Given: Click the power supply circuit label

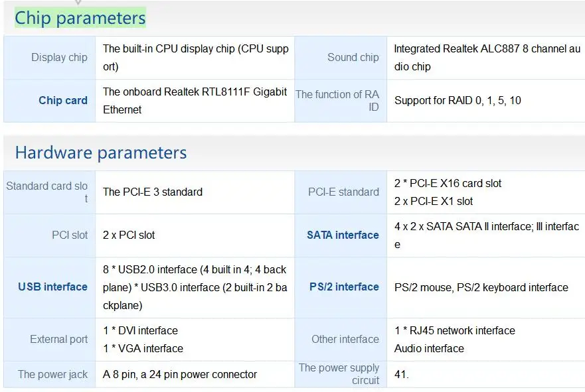Looking at the screenshot, I should 339,374.
